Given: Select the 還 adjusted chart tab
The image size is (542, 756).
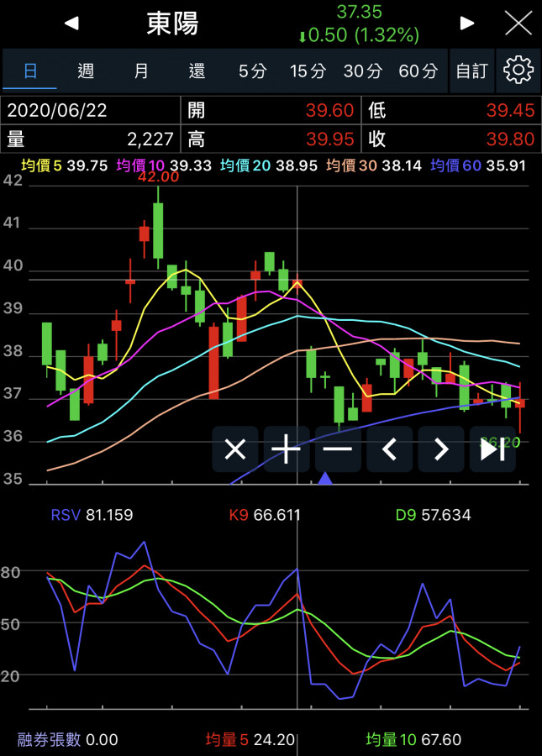Looking at the screenshot, I should point(197,71).
